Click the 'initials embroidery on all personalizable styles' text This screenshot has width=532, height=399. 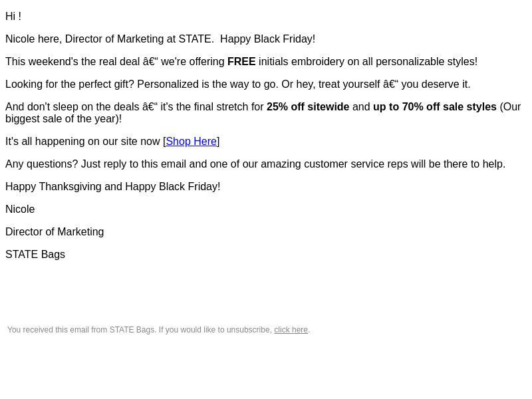coord(366,61)
